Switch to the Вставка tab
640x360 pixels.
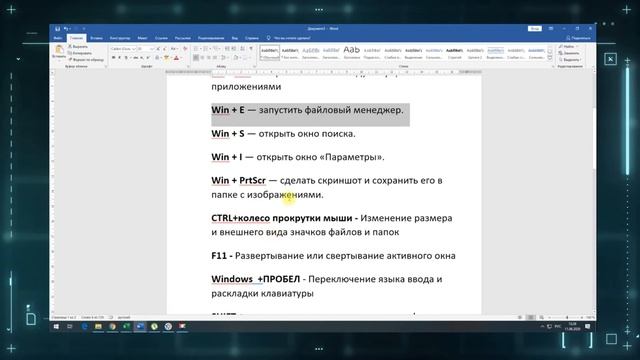(96, 38)
